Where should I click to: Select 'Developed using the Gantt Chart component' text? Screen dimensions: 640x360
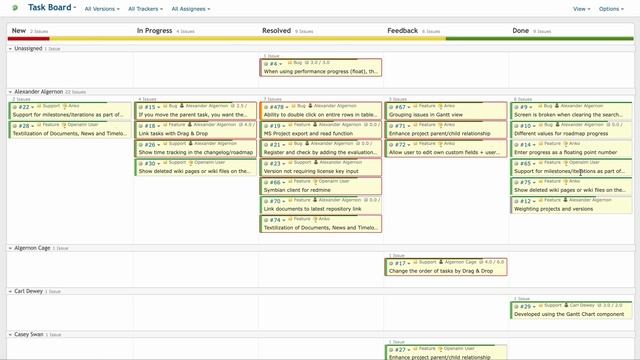point(569,314)
